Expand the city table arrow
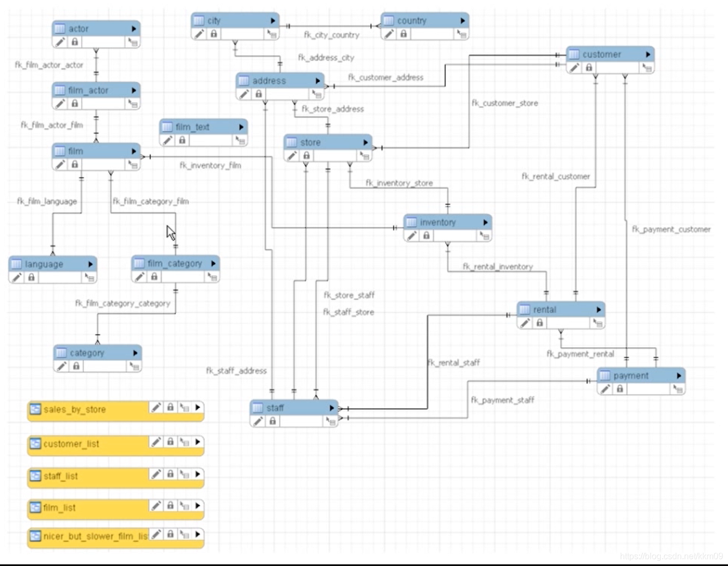This screenshot has width=728, height=566. (x=273, y=20)
